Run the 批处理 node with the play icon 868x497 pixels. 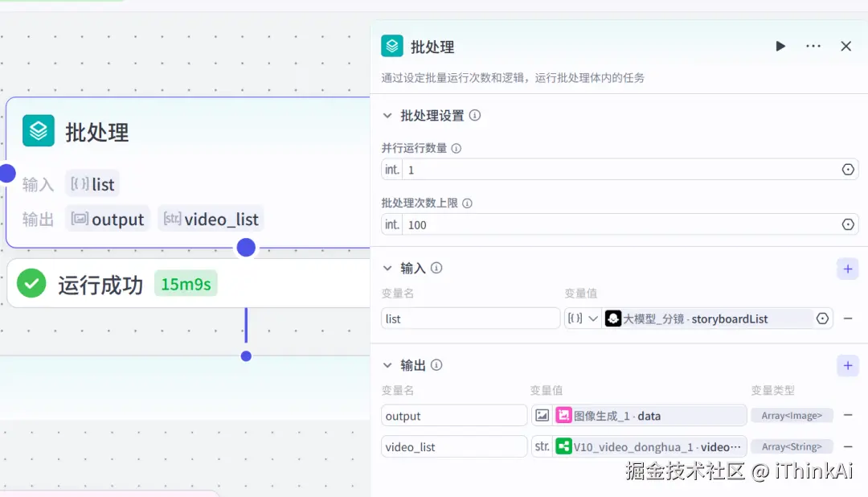(x=780, y=46)
